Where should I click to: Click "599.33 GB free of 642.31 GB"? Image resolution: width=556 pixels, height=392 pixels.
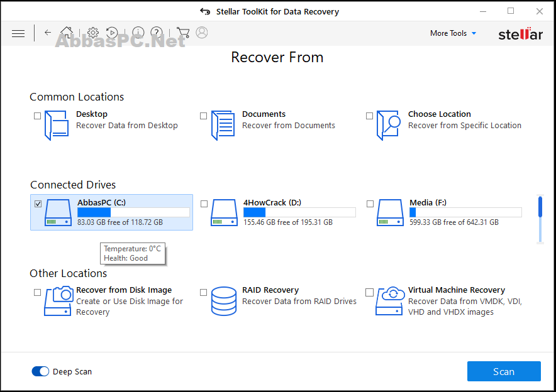pyautogui.click(x=454, y=222)
